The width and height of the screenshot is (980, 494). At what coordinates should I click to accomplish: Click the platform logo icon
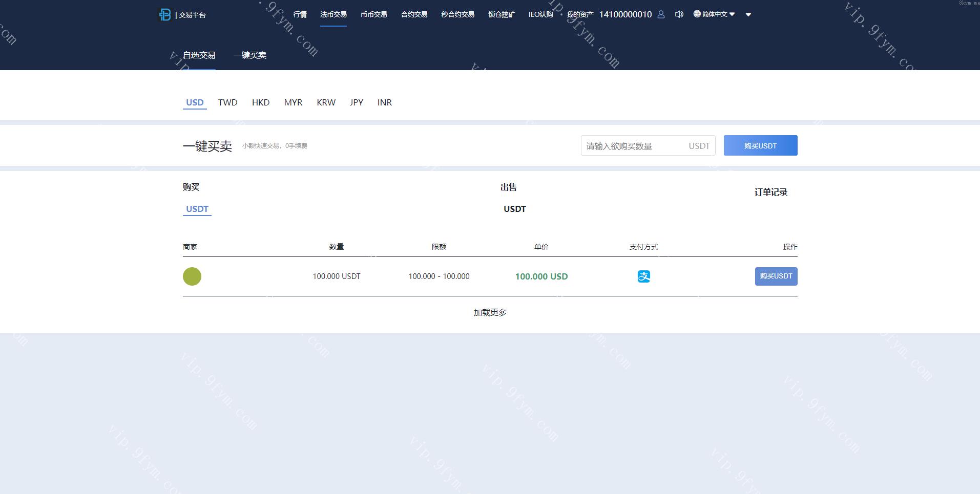[x=164, y=15]
